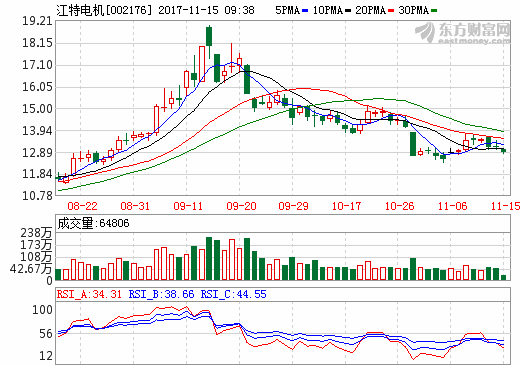Click the black 10PMA color marker

click(348, 11)
